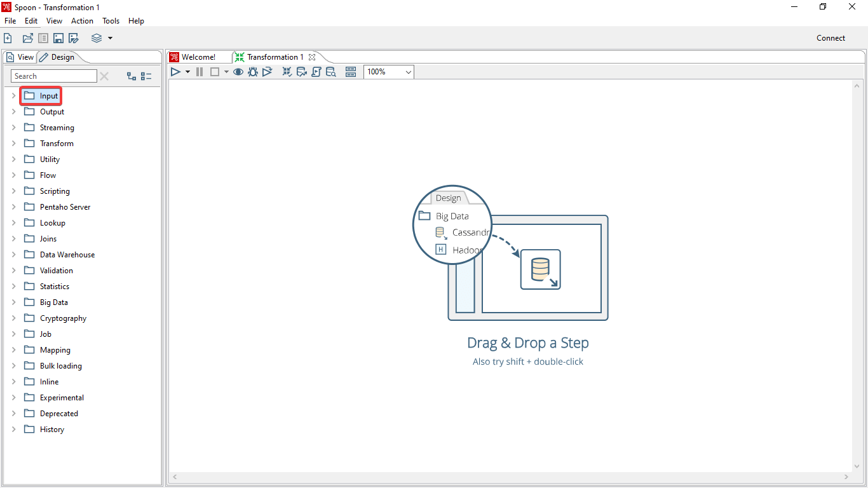This screenshot has width=868, height=488.
Task: Click the Expand all tree icon
Action: [x=132, y=76]
